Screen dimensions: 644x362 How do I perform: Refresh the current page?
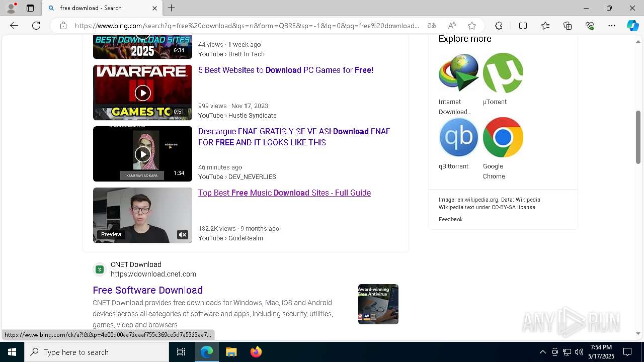pyautogui.click(x=36, y=26)
